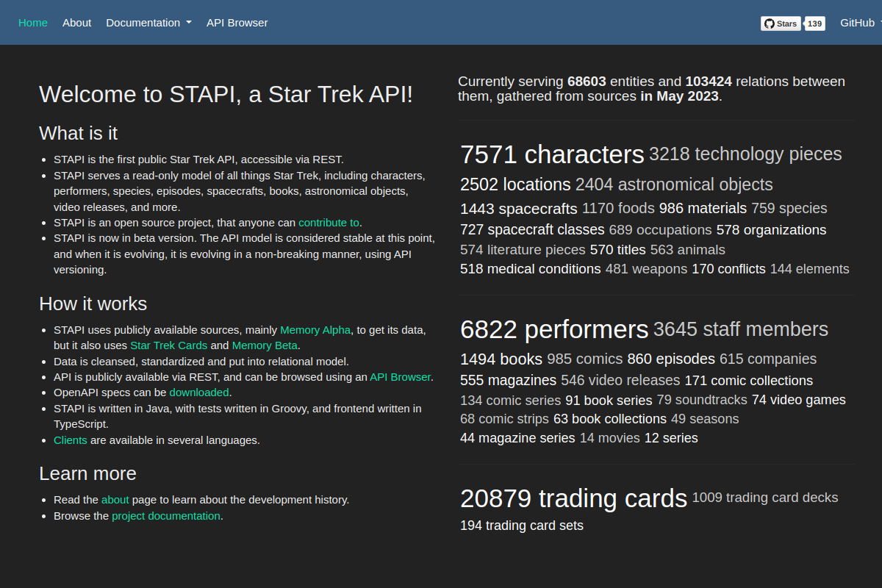Click the API Browser link in How it works
The image size is (882, 588).
click(400, 377)
